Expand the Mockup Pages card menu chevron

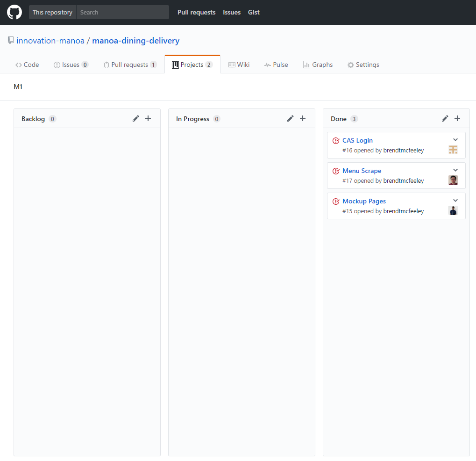click(455, 201)
